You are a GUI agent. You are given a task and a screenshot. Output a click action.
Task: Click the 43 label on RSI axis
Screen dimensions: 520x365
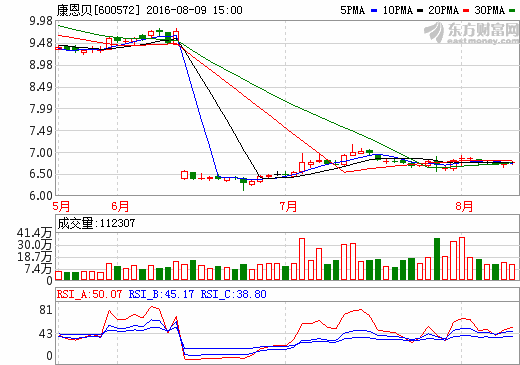point(46,334)
